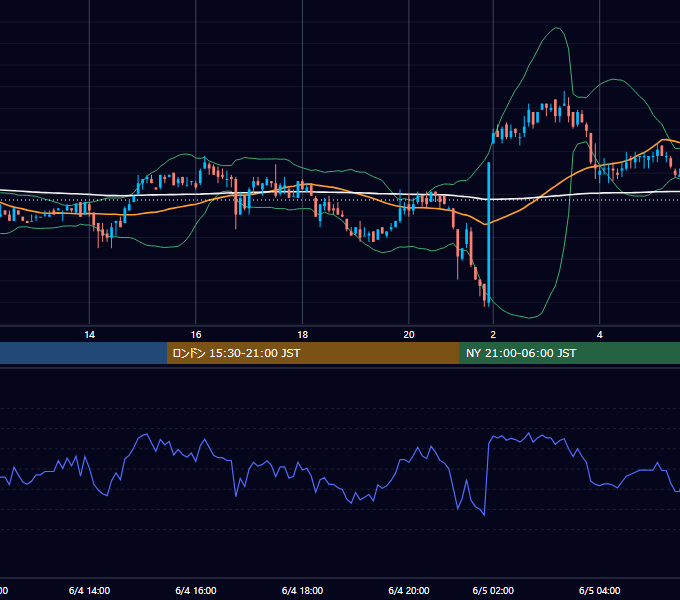
Task: Click the ロンドン 15:30-21:00 JST session band
Action: click(x=313, y=353)
